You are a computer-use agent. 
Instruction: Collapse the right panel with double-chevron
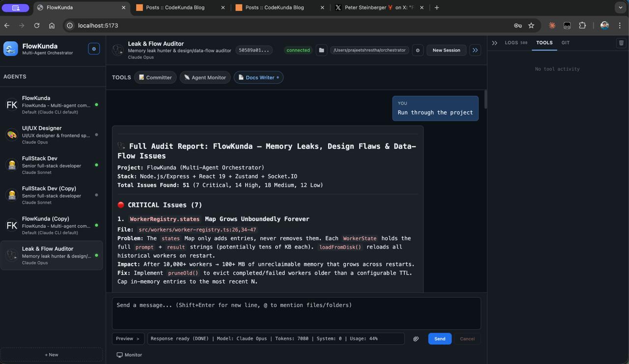tap(494, 43)
